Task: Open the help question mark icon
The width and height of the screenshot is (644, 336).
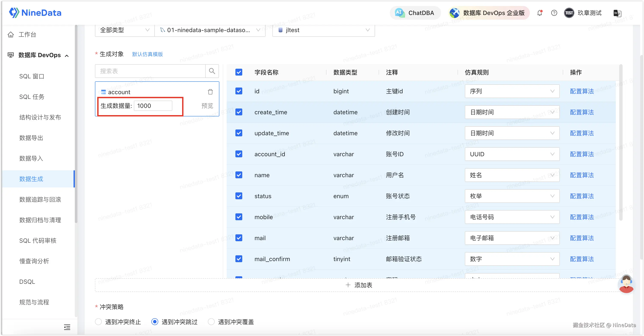Action: pos(554,13)
